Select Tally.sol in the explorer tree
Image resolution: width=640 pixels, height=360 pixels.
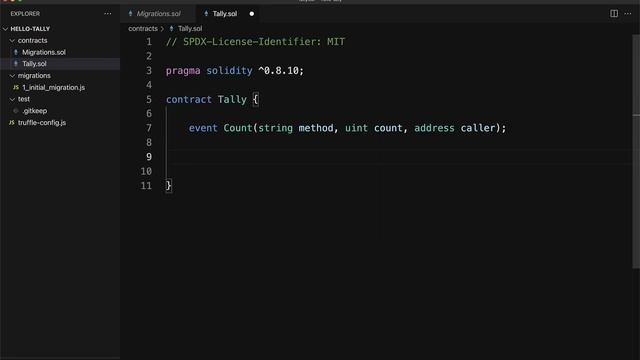click(x=34, y=64)
